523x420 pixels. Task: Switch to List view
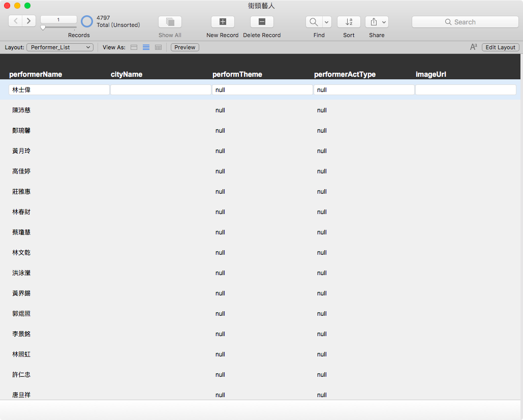point(146,47)
